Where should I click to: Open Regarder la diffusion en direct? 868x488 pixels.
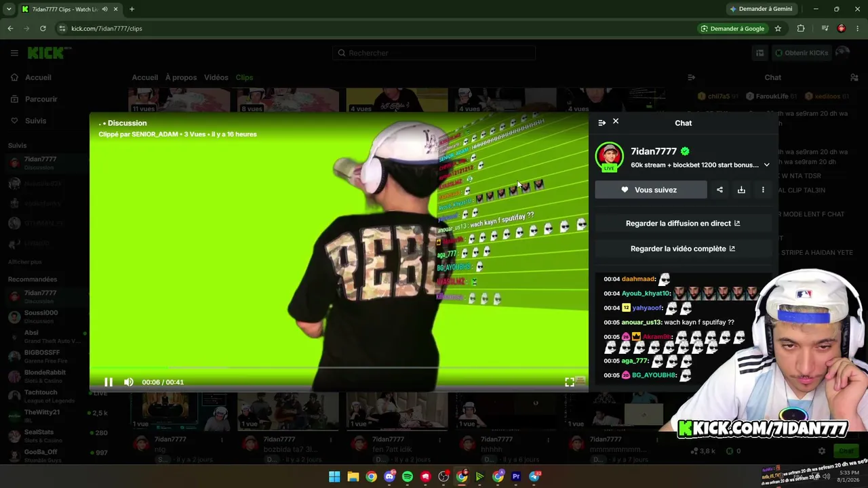[683, 223]
